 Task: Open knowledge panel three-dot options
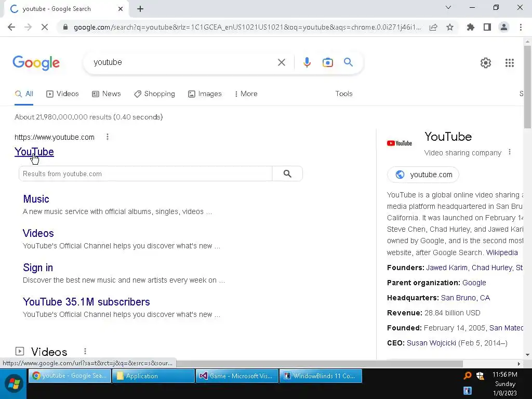509,152
